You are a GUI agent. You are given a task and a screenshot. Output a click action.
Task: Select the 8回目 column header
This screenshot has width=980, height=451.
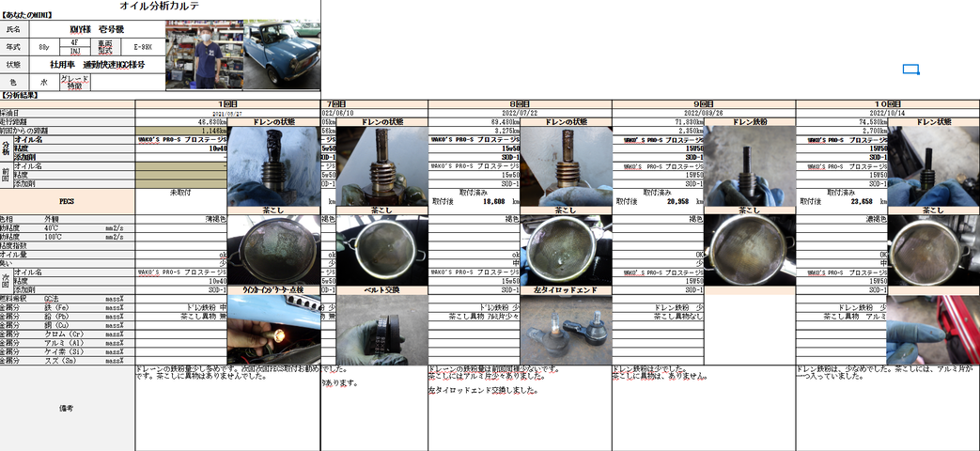point(520,103)
